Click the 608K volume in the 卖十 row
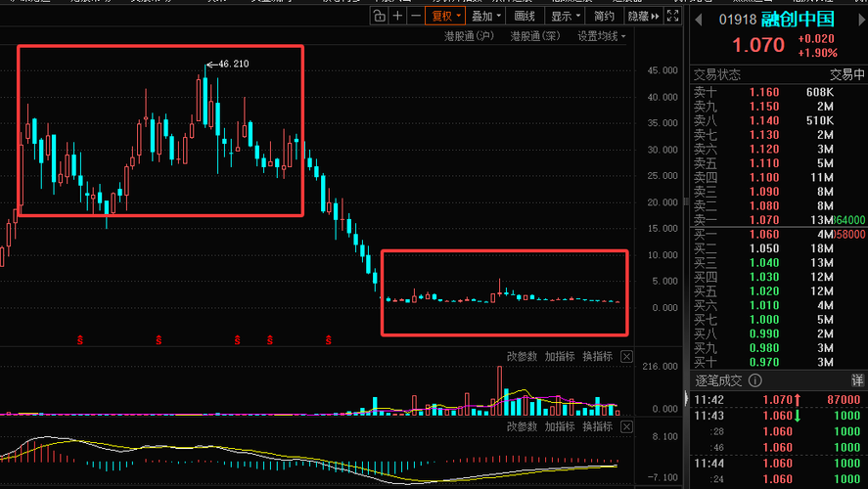868x489 pixels. click(x=820, y=92)
